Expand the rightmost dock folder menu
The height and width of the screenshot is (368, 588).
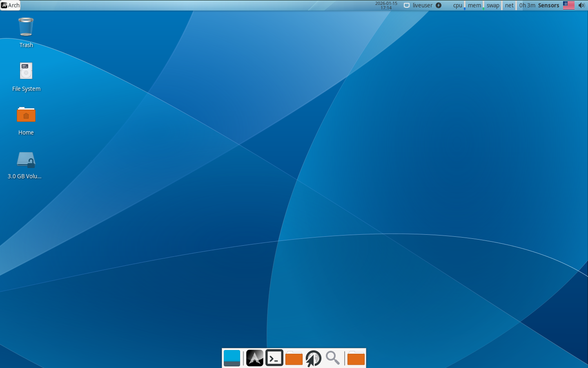356,358
